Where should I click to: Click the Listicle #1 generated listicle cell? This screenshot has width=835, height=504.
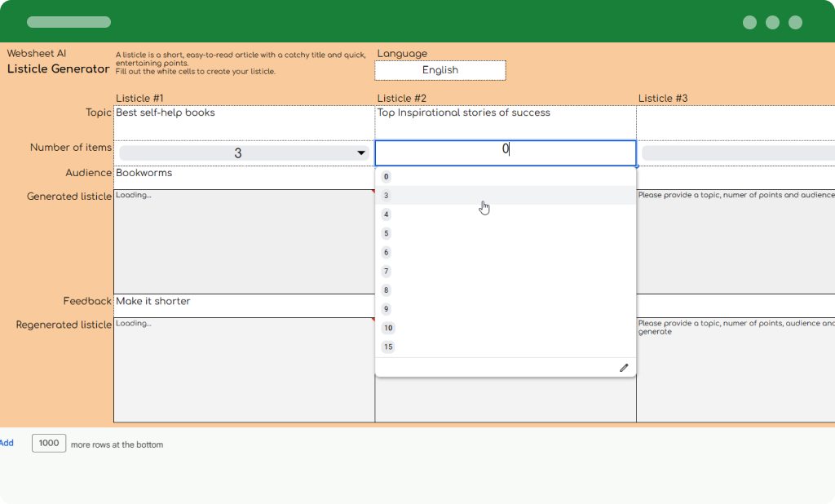244,241
